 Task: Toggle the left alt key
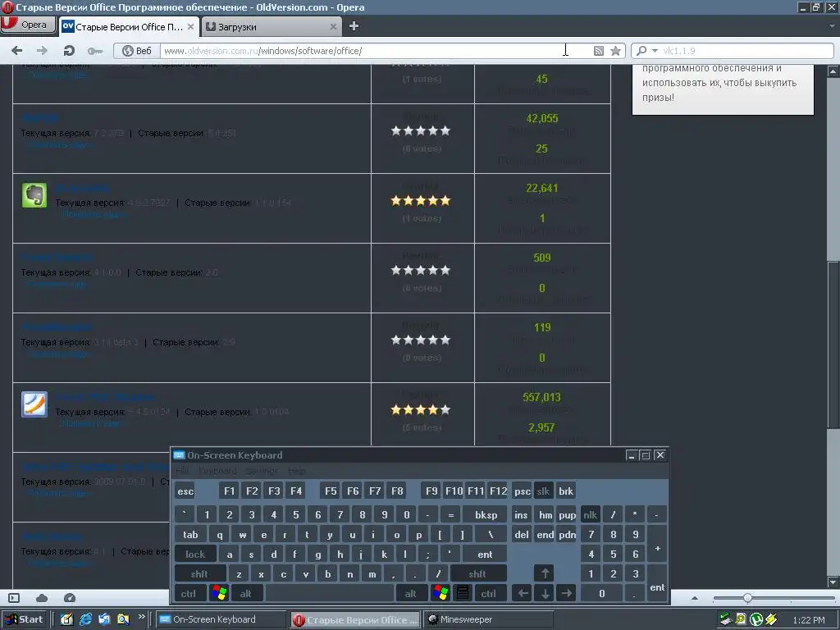click(x=246, y=593)
